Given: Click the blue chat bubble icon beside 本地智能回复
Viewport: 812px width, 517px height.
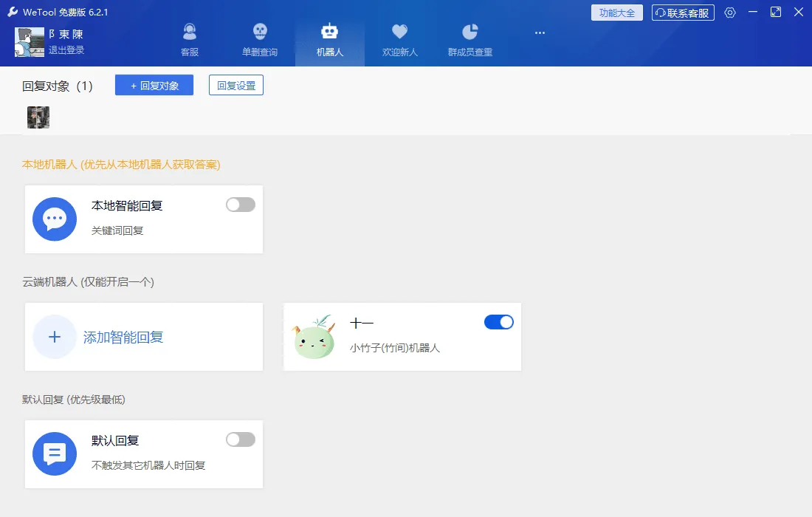Looking at the screenshot, I should [55, 219].
